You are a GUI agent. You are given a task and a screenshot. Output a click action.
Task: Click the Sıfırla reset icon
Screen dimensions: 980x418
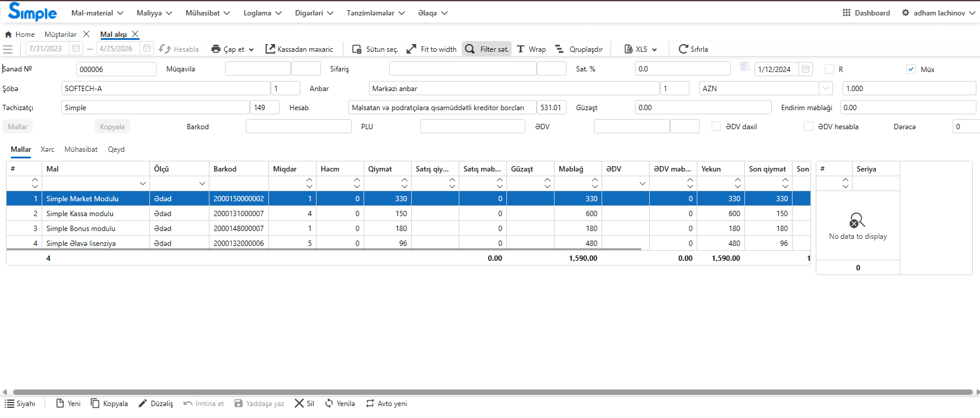tap(683, 49)
